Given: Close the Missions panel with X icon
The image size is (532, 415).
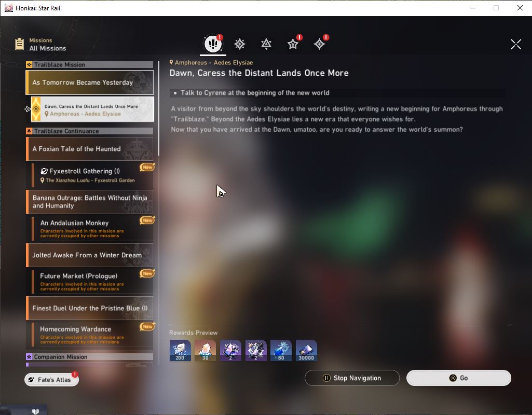Looking at the screenshot, I should tap(516, 44).
